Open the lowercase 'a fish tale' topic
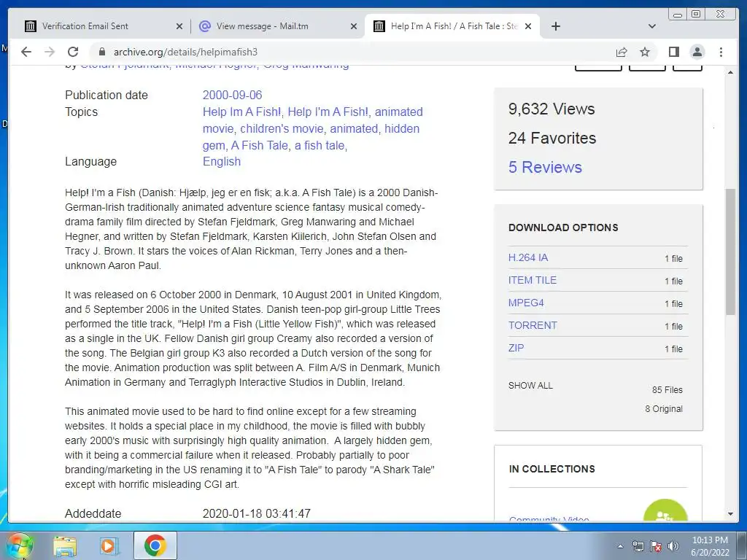This screenshot has width=747, height=560. [320, 145]
